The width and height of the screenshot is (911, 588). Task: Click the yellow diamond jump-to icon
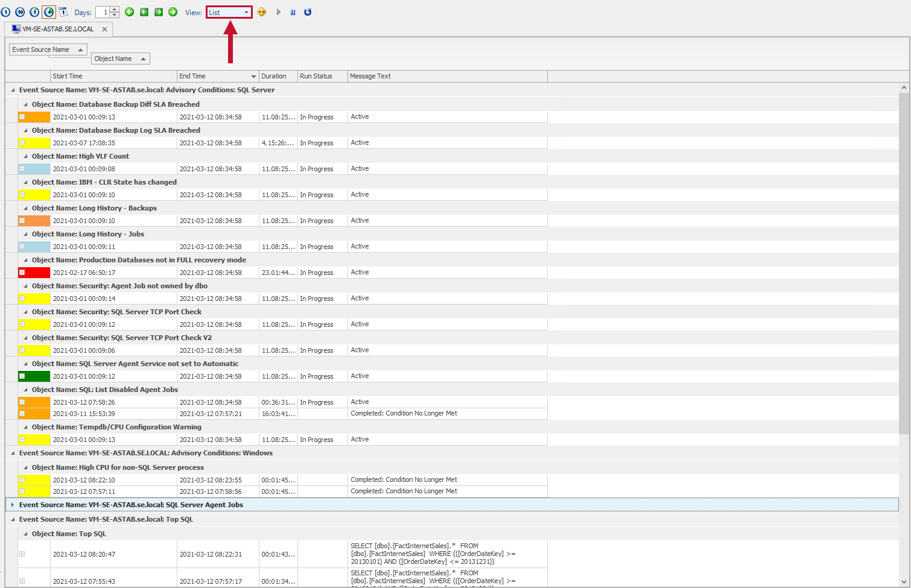point(262,12)
